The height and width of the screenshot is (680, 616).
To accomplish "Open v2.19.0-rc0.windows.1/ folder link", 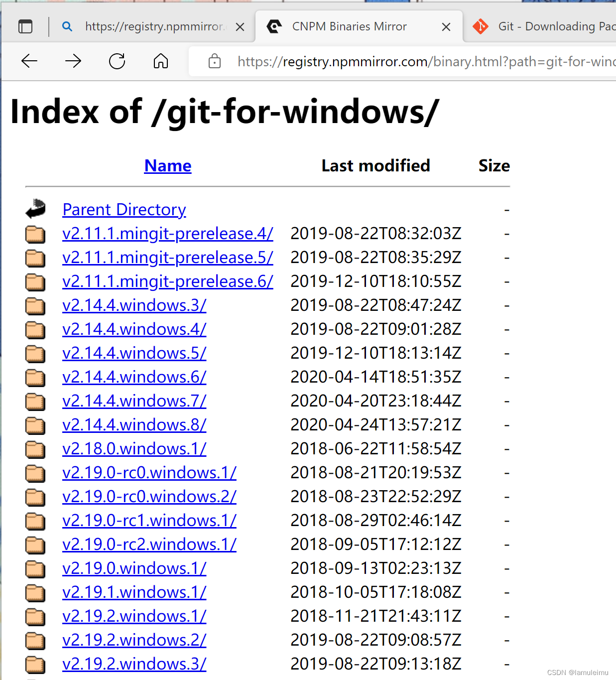I will [149, 473].
